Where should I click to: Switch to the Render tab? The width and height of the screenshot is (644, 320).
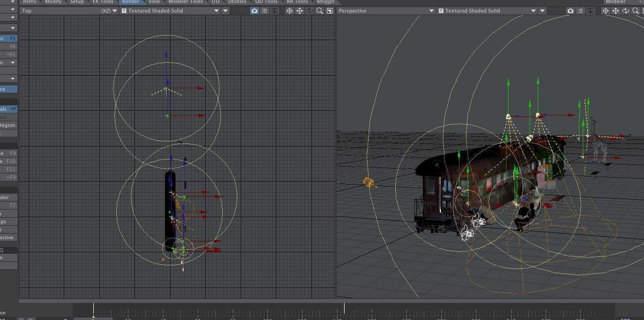click(x=131, y=2)
